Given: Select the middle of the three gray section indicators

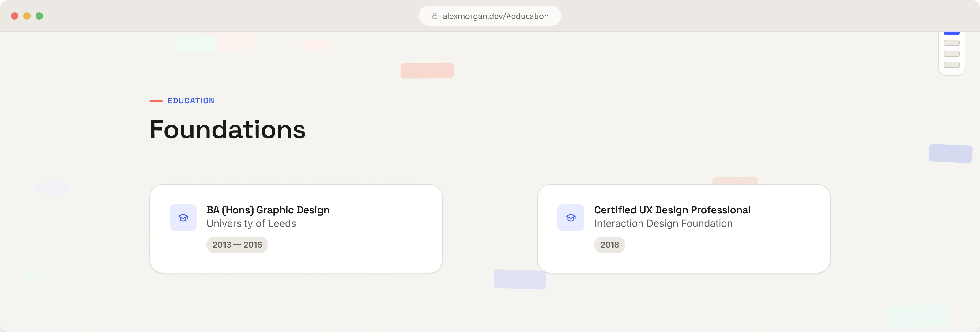Looking at the screenshot, I should 952,54.
